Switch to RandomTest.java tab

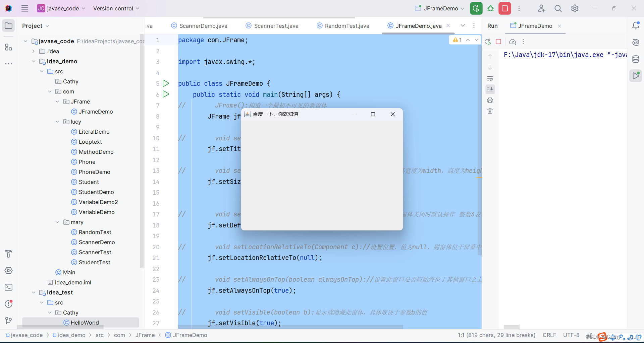coord(343,26)
